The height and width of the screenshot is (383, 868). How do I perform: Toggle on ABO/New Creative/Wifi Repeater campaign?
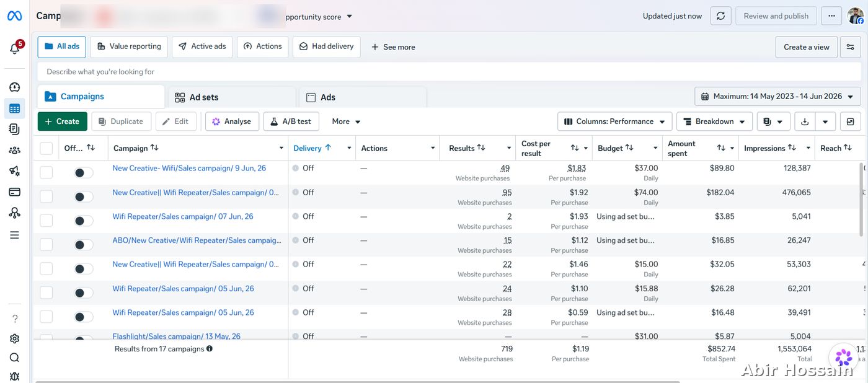(83, 245)
